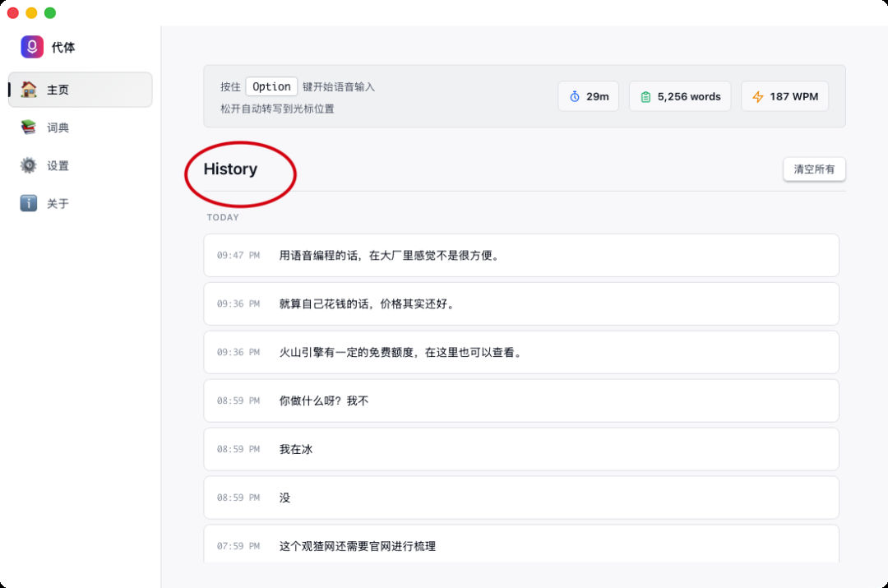The width and height of the screenshot is (888, 588).
Task: Click the info icon beside 关于
Action: coord(29,203)
